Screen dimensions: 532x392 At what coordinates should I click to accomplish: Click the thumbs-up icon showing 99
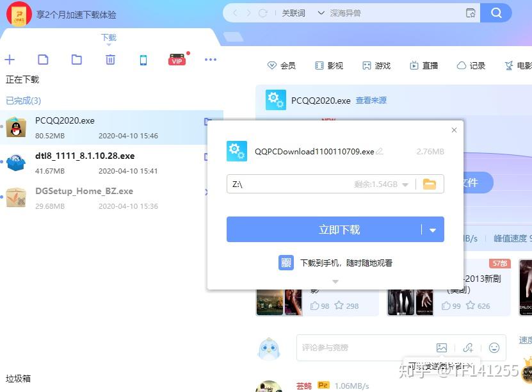[446, 306]
